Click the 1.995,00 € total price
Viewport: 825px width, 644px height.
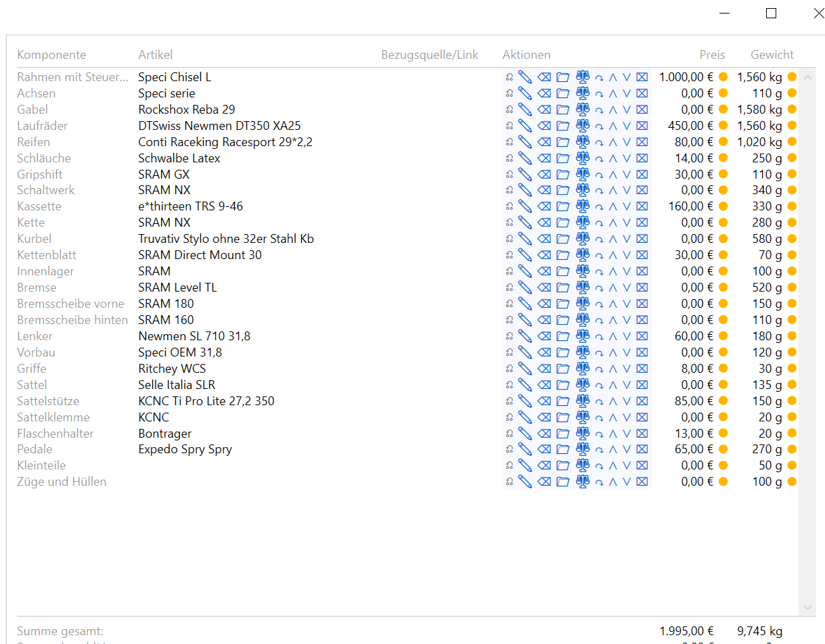point(687,631)
